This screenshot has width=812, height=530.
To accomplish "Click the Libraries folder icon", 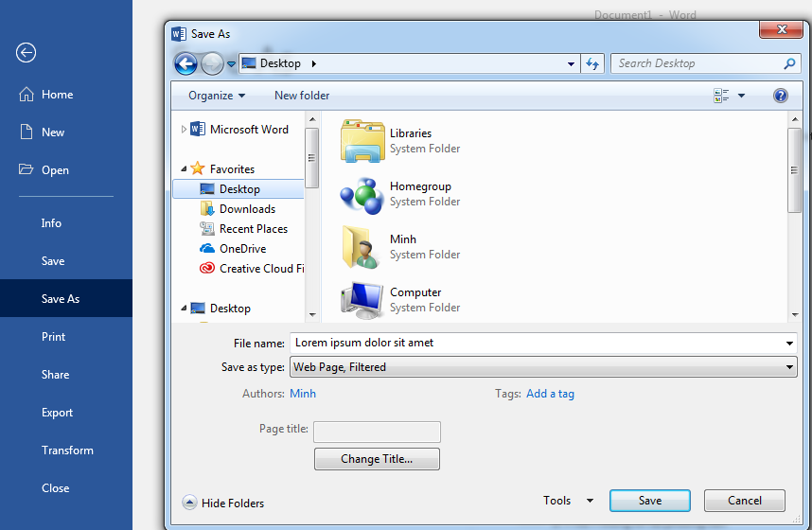I will click(362, 140).
